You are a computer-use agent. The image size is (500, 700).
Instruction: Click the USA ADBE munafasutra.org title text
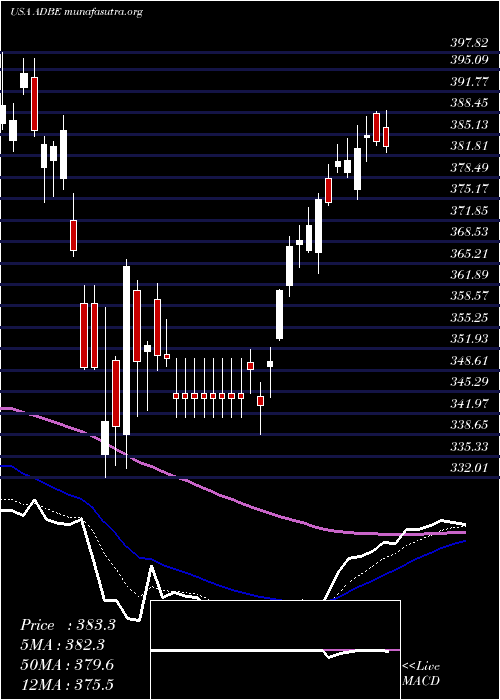point(76,12)
